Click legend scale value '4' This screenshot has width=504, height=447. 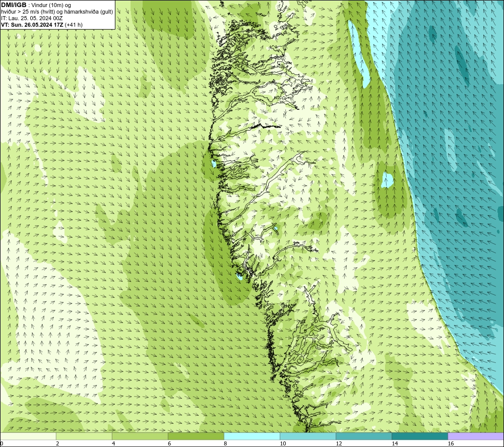click(x=113, y=444)
